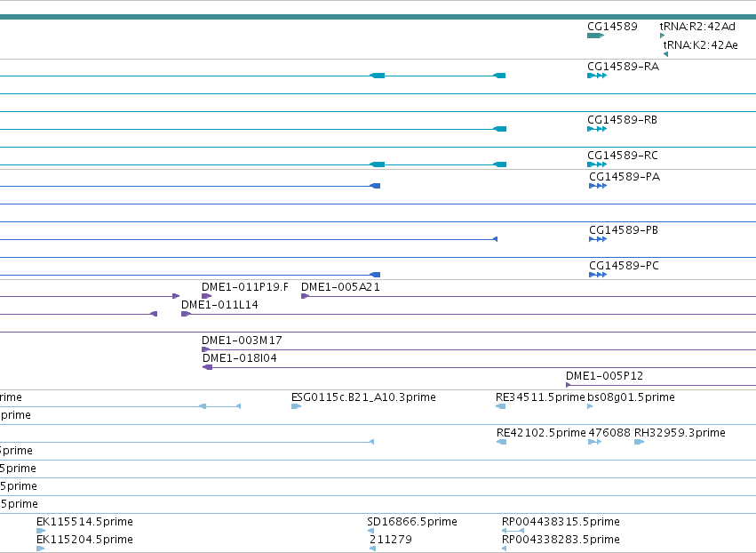
Task: Click the CG14589 gene name label
Action: pyautogui.click(x=612, y=26)
